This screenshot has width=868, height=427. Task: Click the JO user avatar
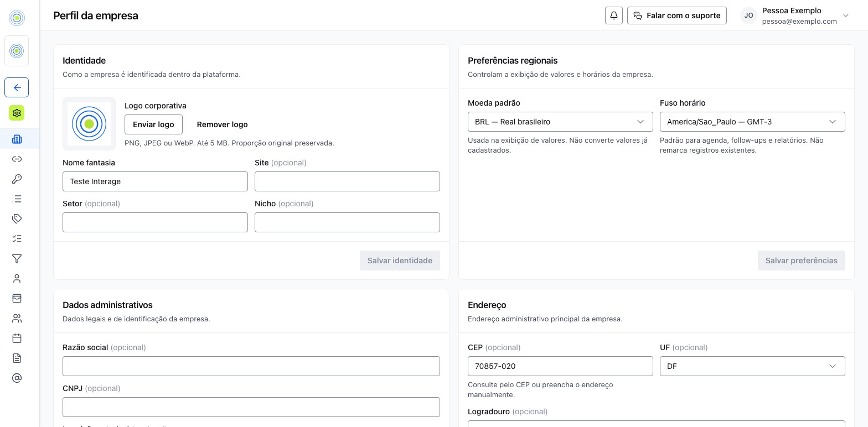pyautogui.click(x=749, y=15)
